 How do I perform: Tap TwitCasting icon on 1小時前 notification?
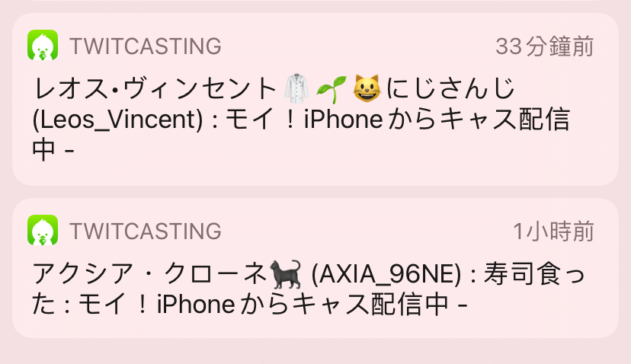[x=43, y=230]
